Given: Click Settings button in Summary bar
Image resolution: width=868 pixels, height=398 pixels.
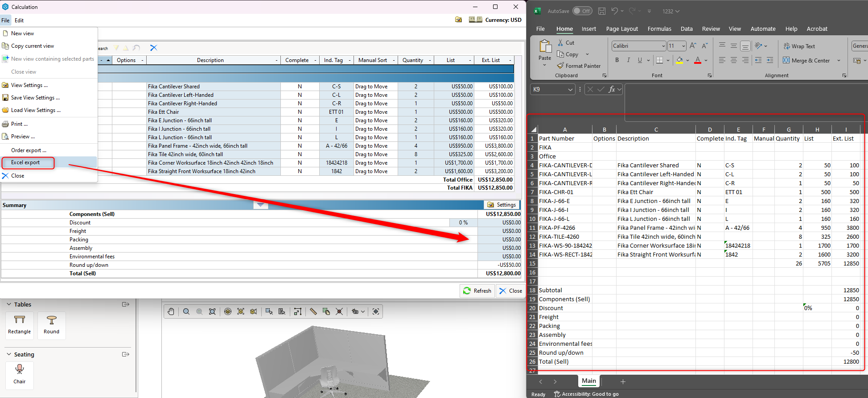Looking at the screenshot, I should click(x=502, y=205).
